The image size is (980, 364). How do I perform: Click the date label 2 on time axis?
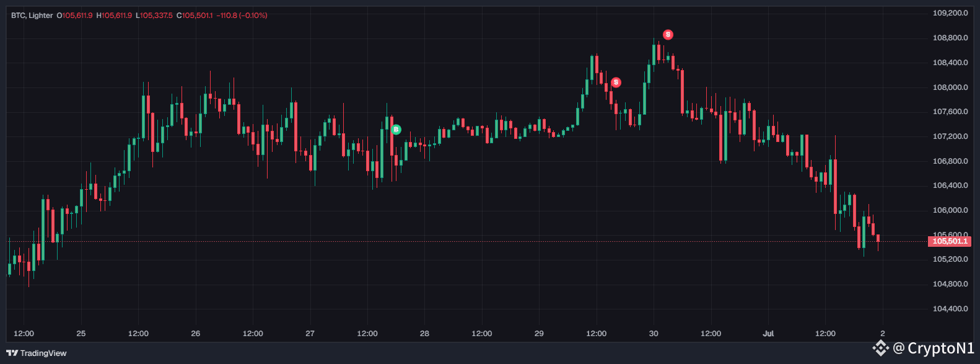pos(883,334)
